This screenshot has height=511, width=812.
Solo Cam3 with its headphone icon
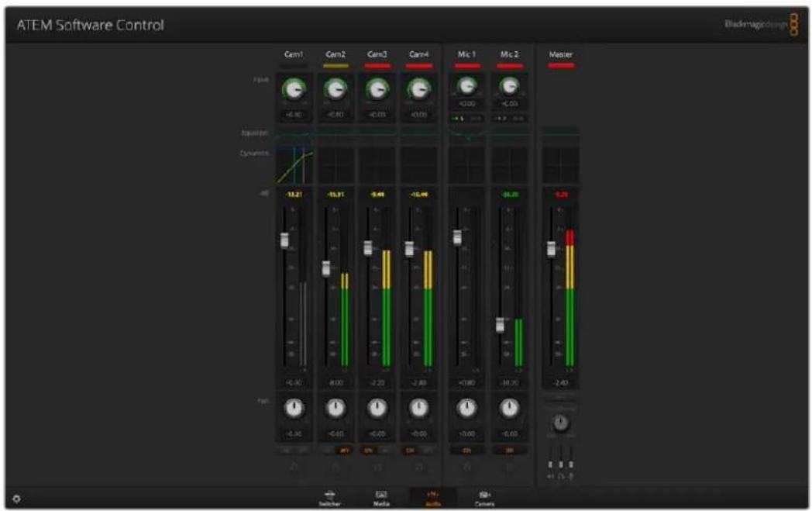(377, 467)
